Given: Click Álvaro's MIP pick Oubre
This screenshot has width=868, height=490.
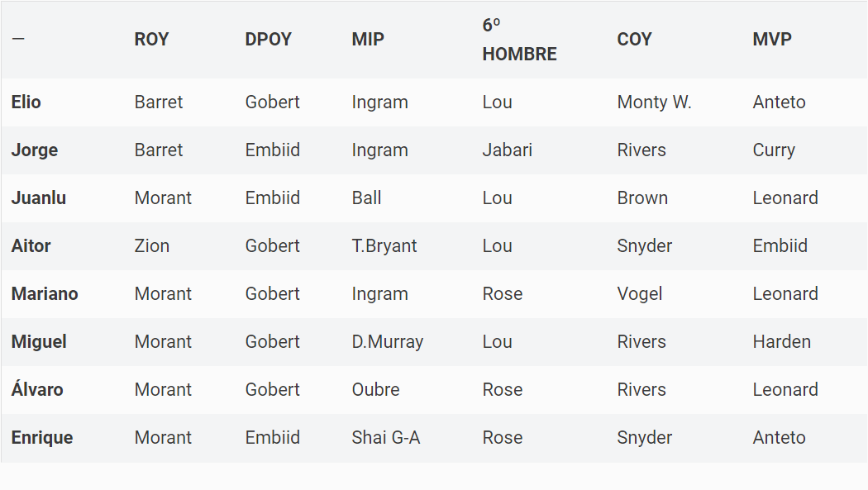Looking at the screenshot, I should click(375, 390).
